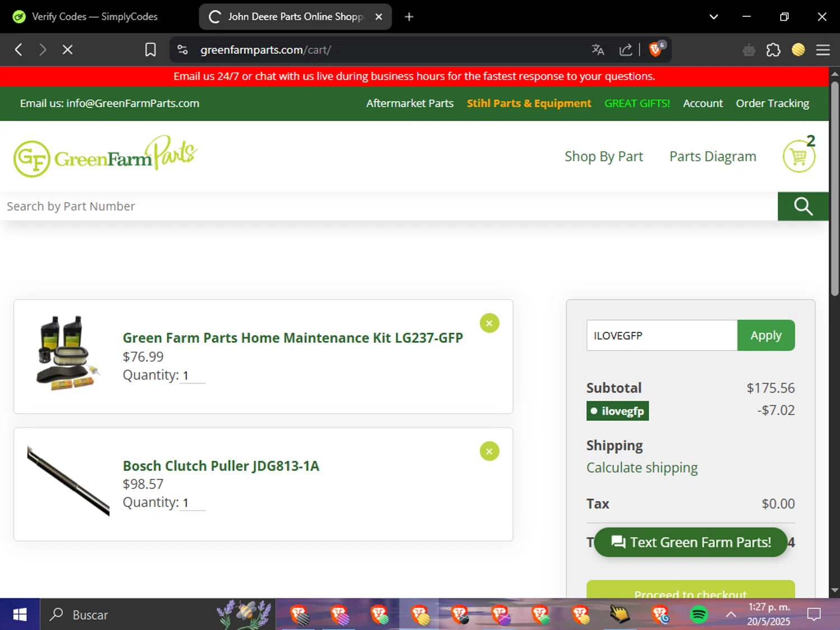Screen dimensions: 840x630
Task: Click the subtotal amount $175.56
Action: [x=771, y=388]
